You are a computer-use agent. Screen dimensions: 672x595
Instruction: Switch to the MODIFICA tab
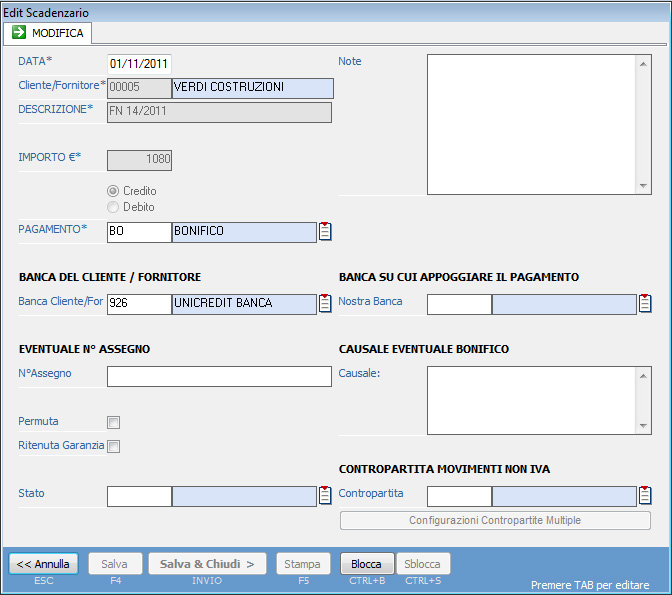pos(48,33)
